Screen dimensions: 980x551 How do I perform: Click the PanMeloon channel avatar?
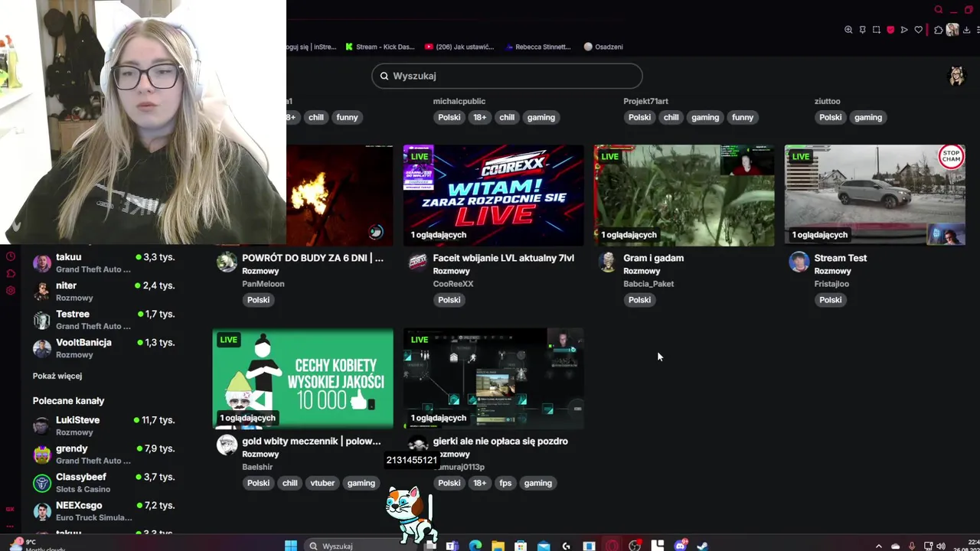(x=227, y=262)
